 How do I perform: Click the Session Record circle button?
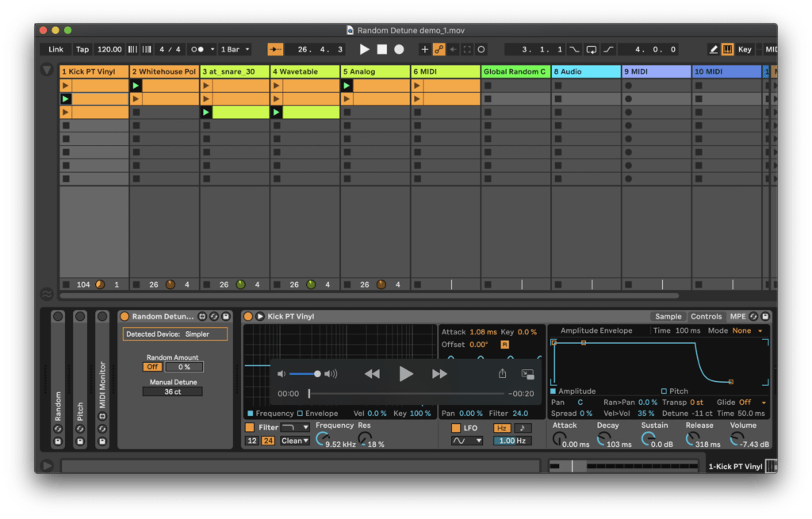click(x=481, y=49)
